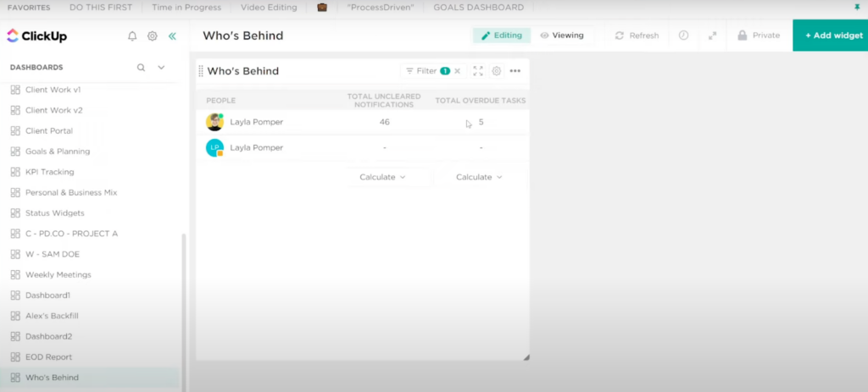Select Who's Behind in the sidebar
Screen dimensions: 868x392
(90, 378)
